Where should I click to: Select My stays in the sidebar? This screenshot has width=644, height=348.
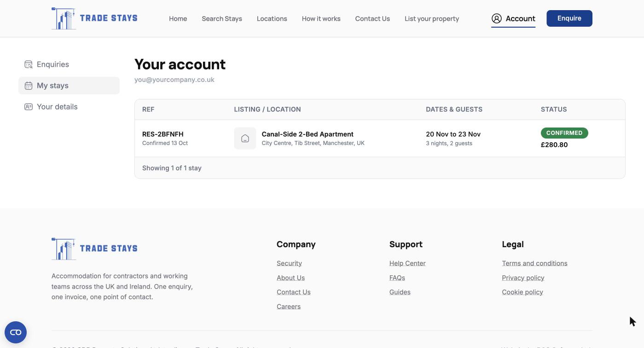pos(69,86)
